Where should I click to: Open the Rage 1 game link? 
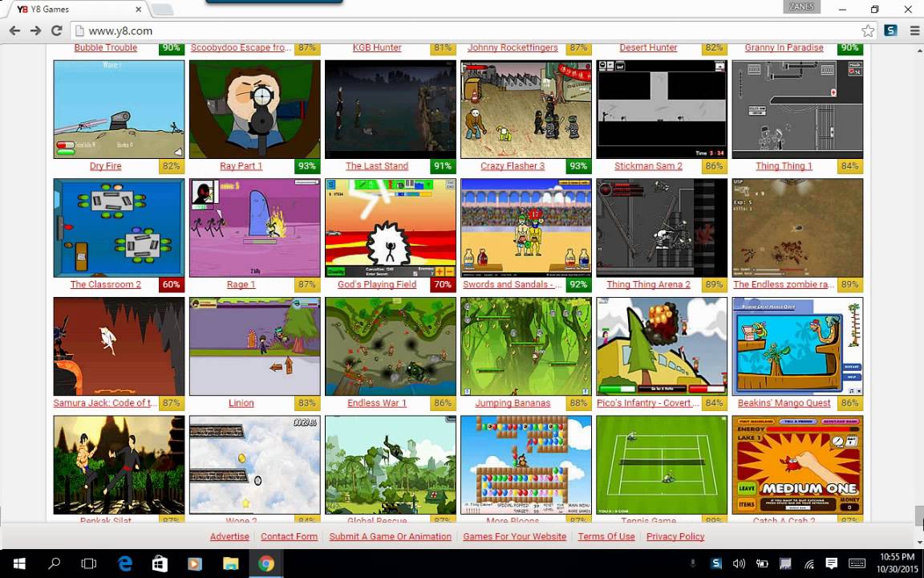click(x=241, y=284)
